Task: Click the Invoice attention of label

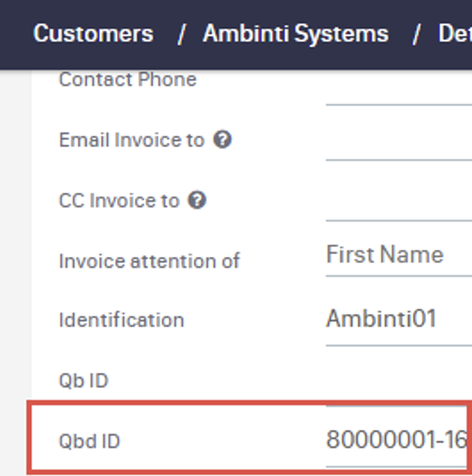Action: (149, 261)
